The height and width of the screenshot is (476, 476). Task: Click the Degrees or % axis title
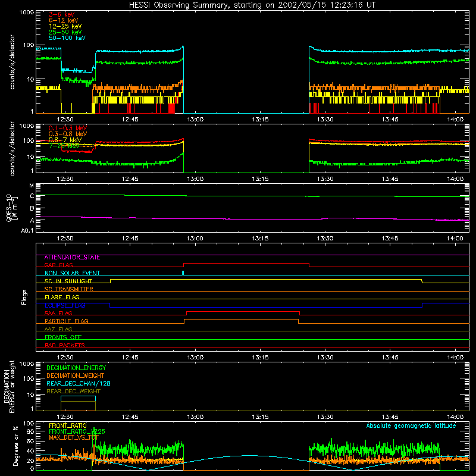pyautogui.click(x=15, y=446)
